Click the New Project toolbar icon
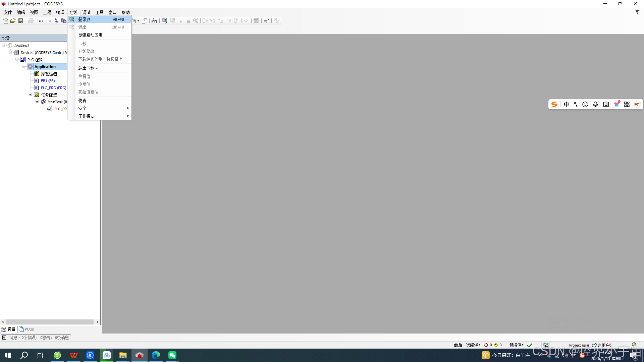 click(x=5, y=21)
